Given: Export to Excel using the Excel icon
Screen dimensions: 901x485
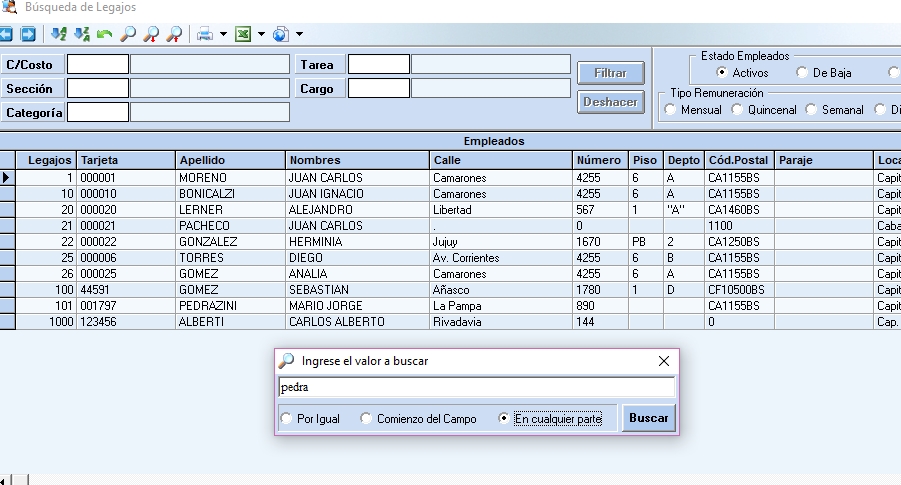Looking at the screenshot, I should coord(243,34).
